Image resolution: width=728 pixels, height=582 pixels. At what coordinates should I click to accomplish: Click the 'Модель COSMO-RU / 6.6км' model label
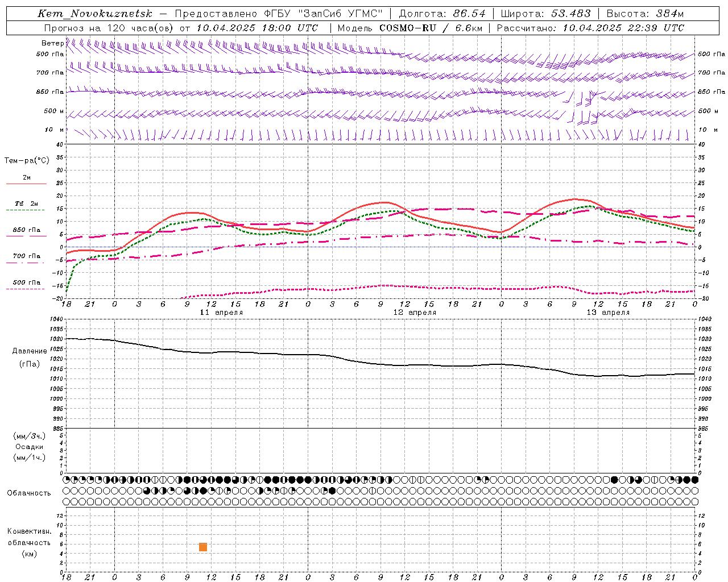[x=410, y=28]
